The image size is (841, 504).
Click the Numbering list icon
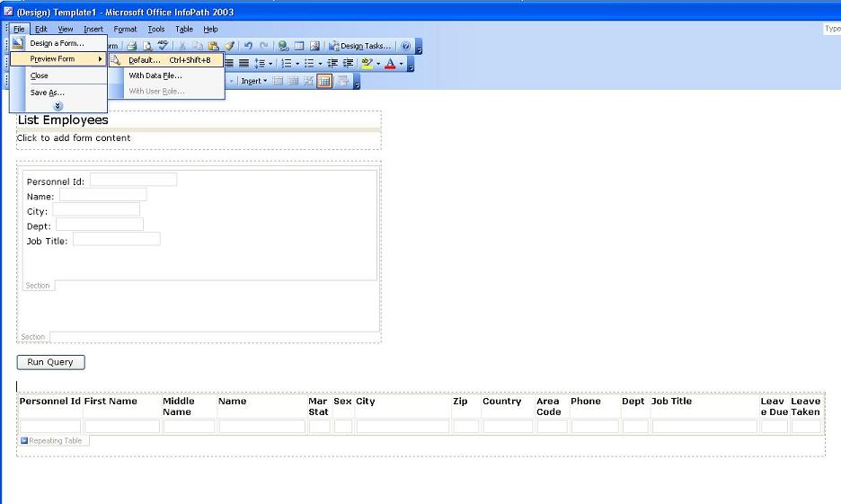click(x=287, y=63)
